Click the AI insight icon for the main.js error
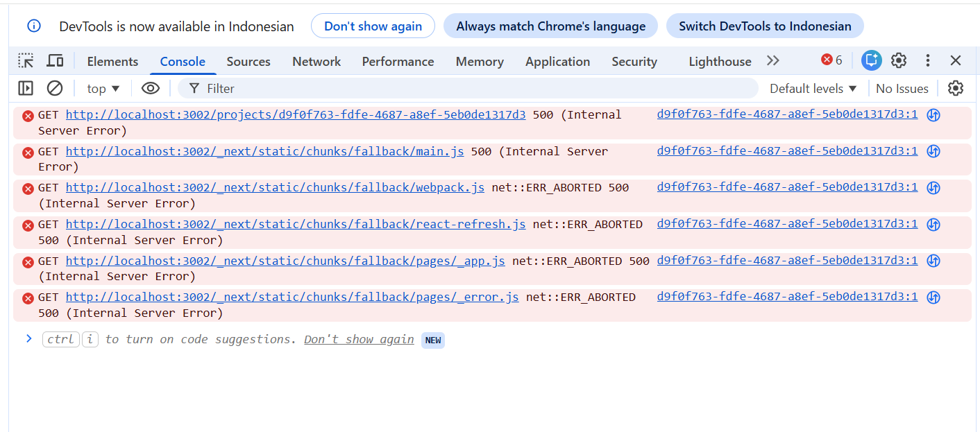This screenshot has height=432, width=980. coord(933,151)
